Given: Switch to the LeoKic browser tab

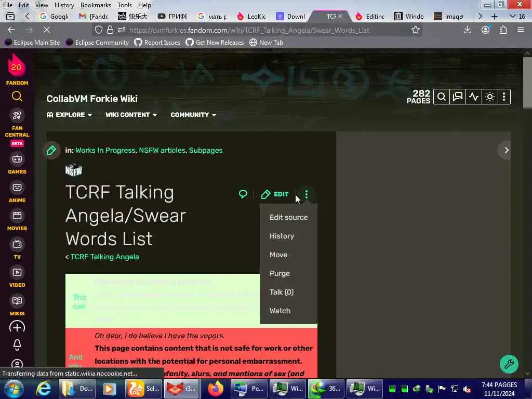Looking at the screenshot, I should (252, 16).
